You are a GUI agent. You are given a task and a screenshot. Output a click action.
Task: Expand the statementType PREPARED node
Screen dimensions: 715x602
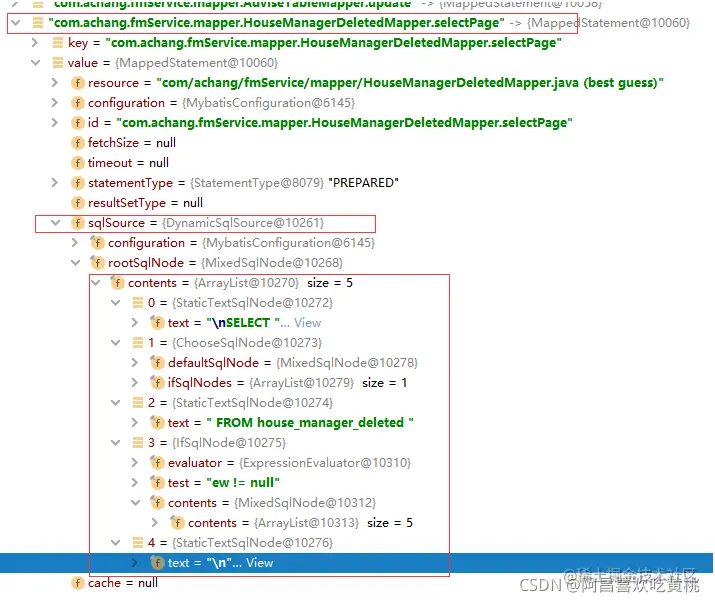pos(55,183)
